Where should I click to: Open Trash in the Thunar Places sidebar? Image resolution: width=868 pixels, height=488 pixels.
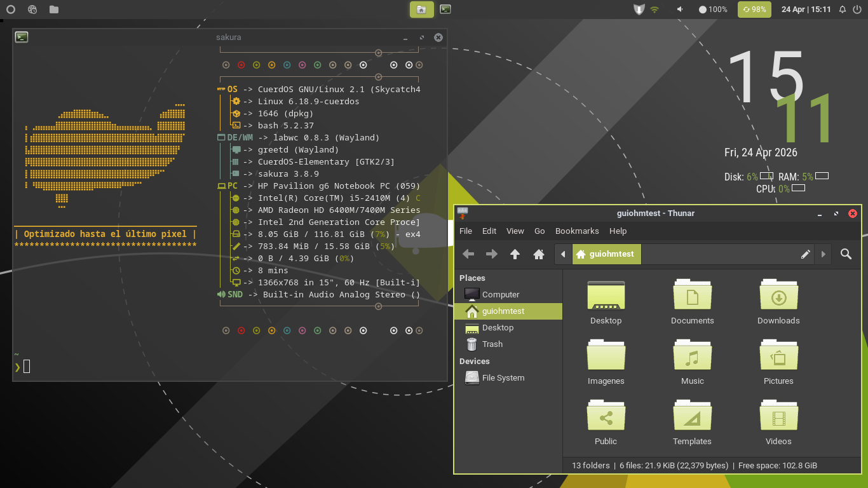(x=508, y=344)
